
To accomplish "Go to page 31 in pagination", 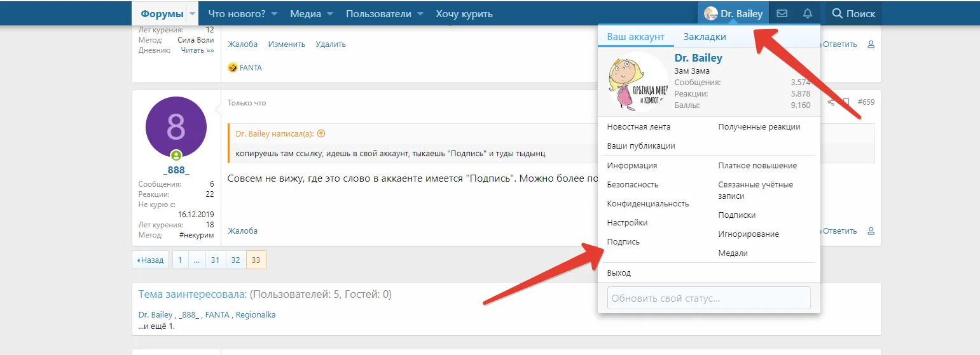I will 216,260.
